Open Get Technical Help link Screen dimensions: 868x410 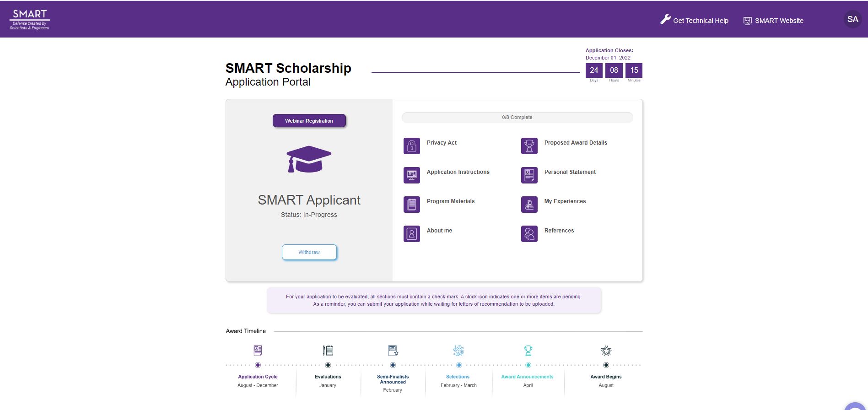point(695,21)
